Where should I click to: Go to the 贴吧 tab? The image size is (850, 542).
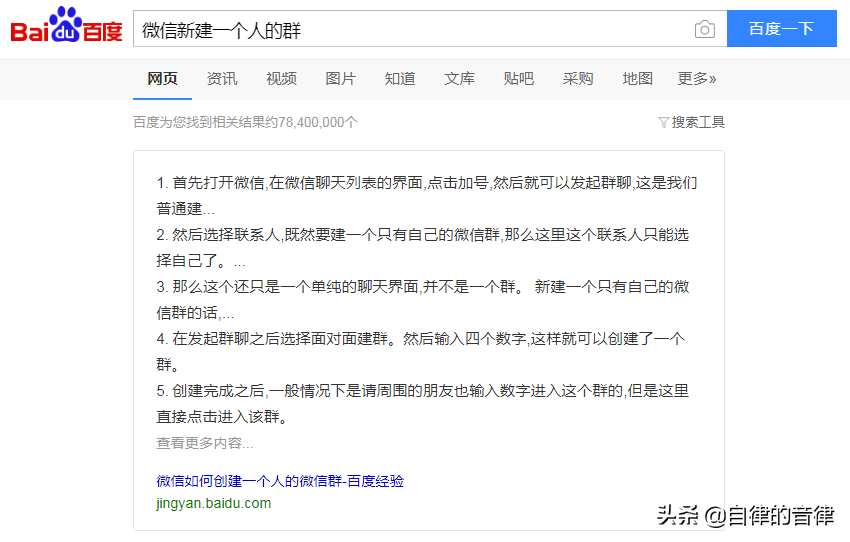519,79
